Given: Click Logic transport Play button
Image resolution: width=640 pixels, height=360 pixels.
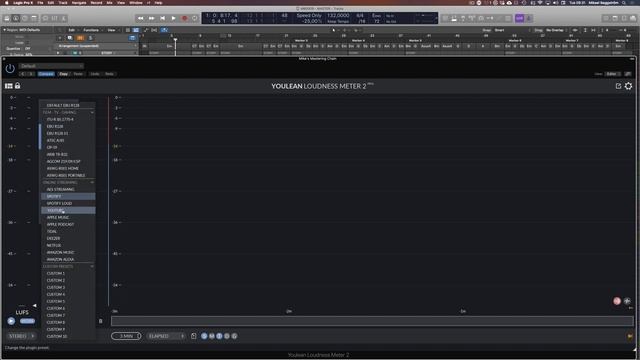Looking at the screenshot, I should click(173, 18).
